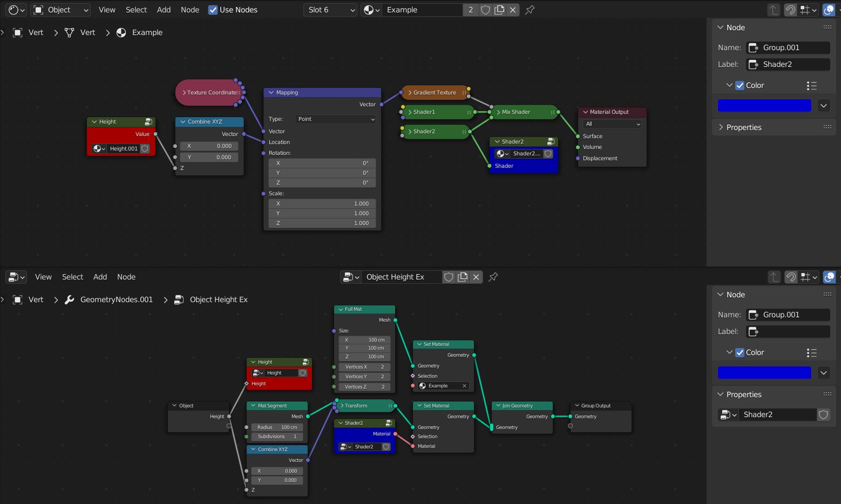This screenshot has height=504, width=841.
Task: Open Add menu in shader editor
Action: click(x=164, y=10)
